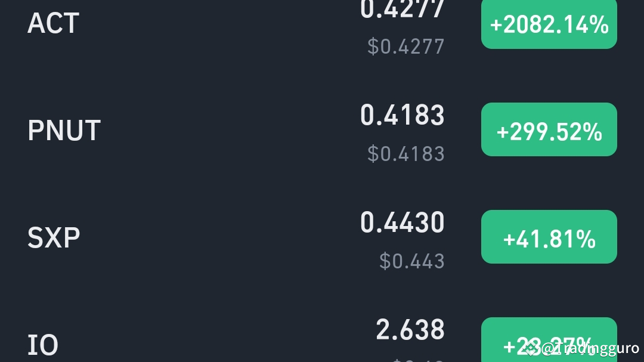Select the ACT token symbol
This screenshot has width=644, height=362.
pyautogui.click(x=53, y=24)
